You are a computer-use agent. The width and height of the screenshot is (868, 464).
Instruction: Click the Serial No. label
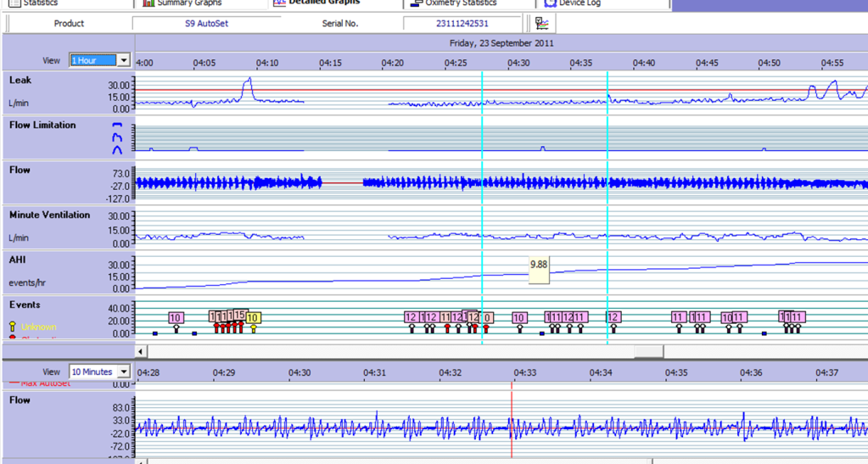[x=340, y=24]
